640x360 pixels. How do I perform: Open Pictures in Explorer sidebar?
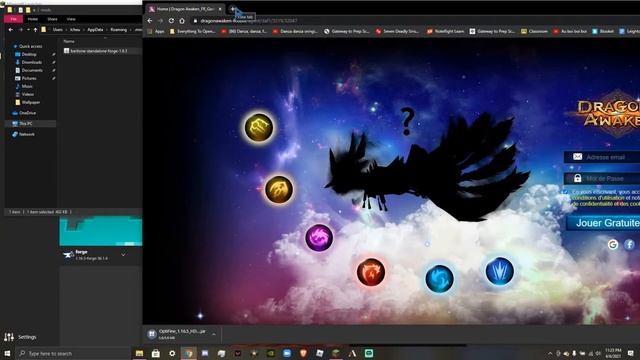pos(29,78)
